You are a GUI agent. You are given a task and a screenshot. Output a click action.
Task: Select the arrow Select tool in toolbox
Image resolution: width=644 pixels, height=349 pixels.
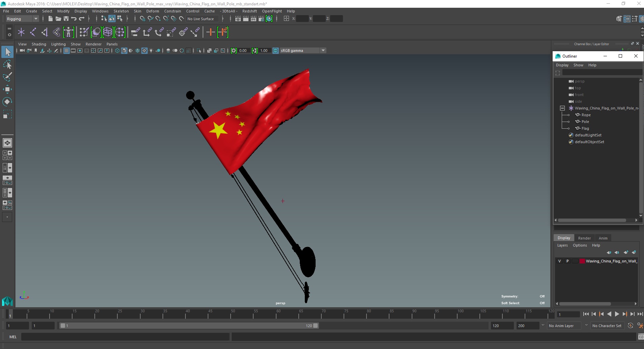click(7, 52)
